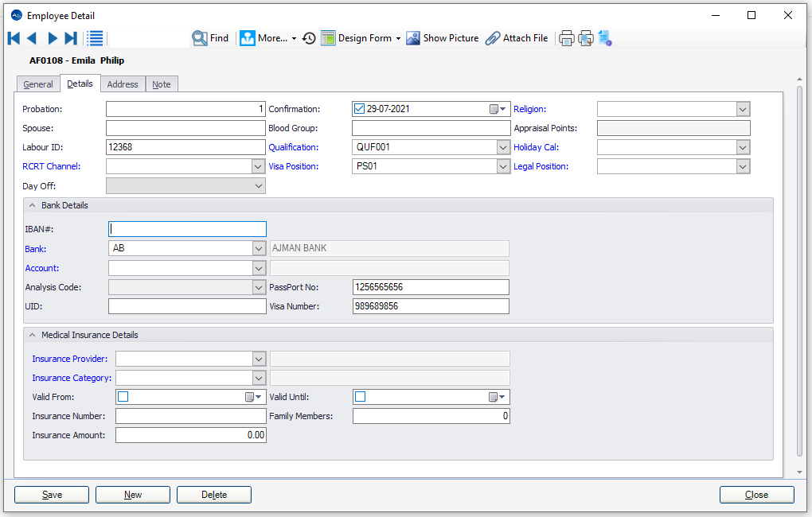The image size is (812, 517).
Task: Open the Analysis Code dropdown
Action: 259,287
